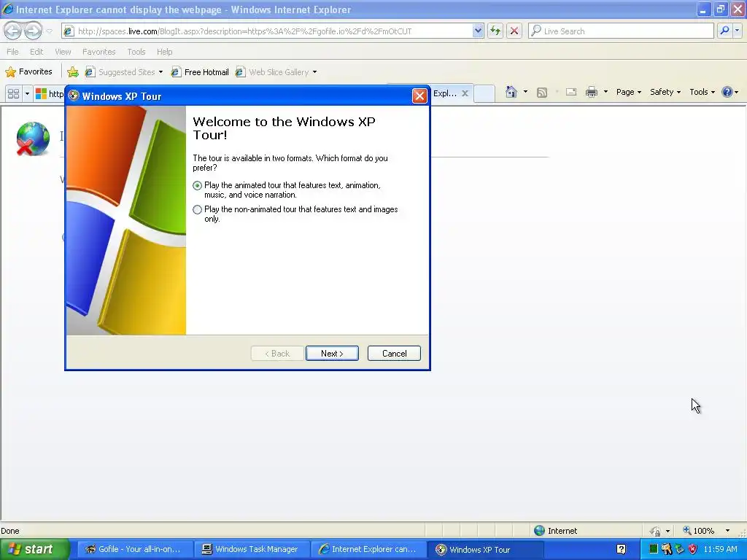Click the question mark tray icon

tap(621, 549)
